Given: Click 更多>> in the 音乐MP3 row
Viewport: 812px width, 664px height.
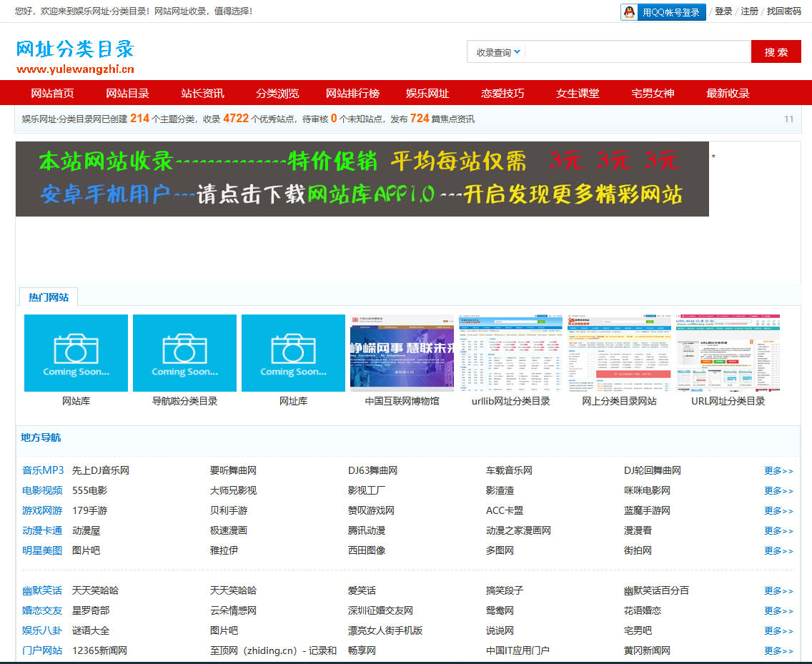Looking at the screenshot, I should (778, 470).
